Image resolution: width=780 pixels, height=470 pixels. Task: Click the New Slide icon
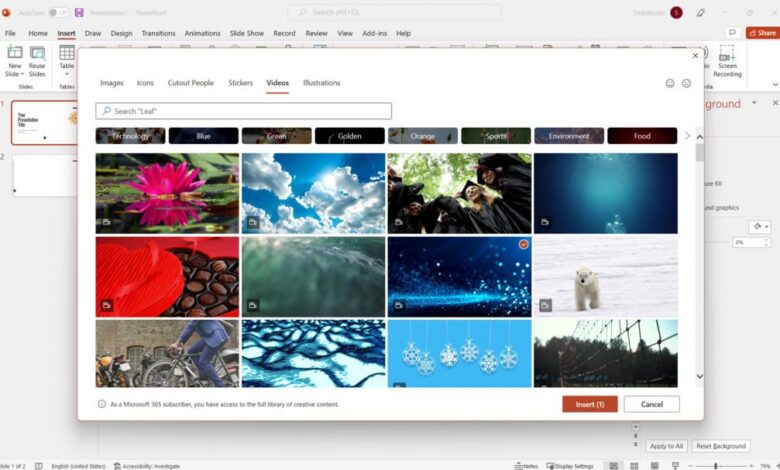tap(14, 52)
